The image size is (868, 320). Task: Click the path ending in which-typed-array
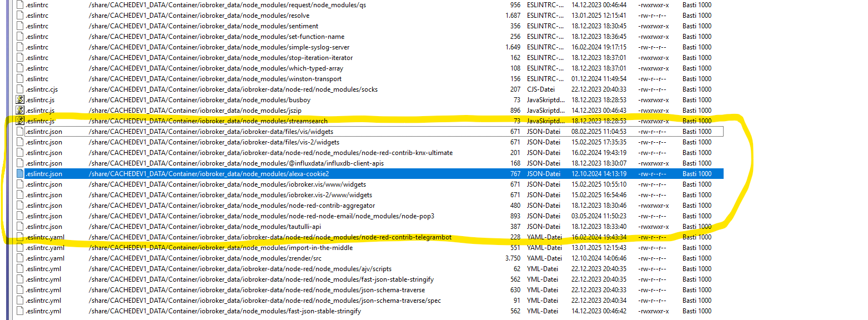coord(216,68)
